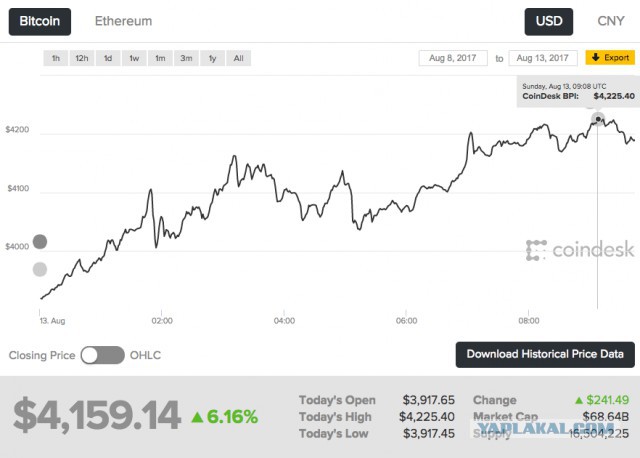The width and height of the screenshot is (640, 458).
Task: Show All time price history
Action: coord(239,58)
